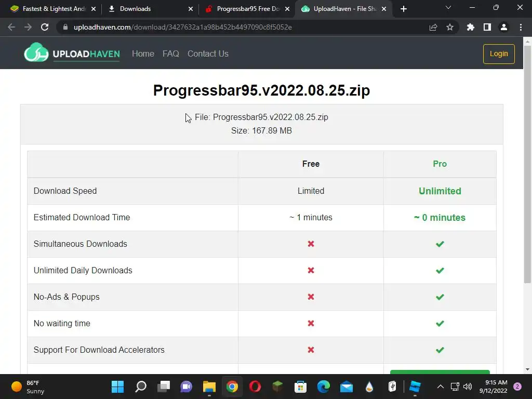
Task: Open the weather widget showing 86°F
Action: pyautogui.click(x=28, y=387)
